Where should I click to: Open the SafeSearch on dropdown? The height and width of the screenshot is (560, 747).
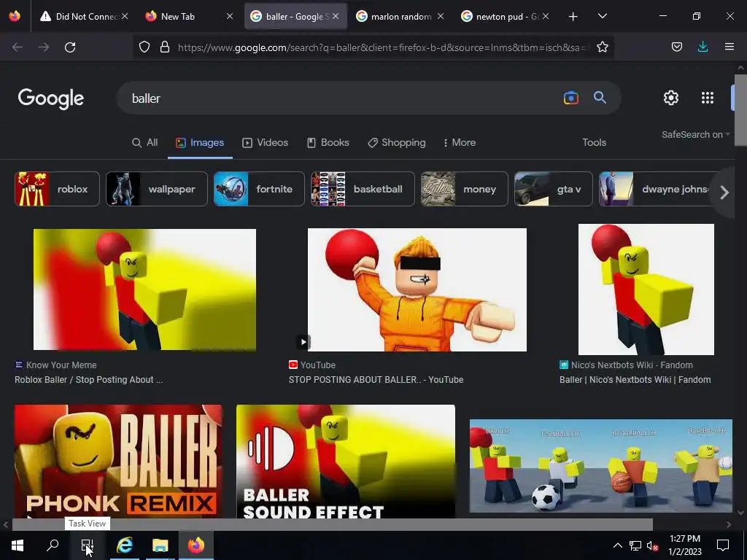point(695,135)
